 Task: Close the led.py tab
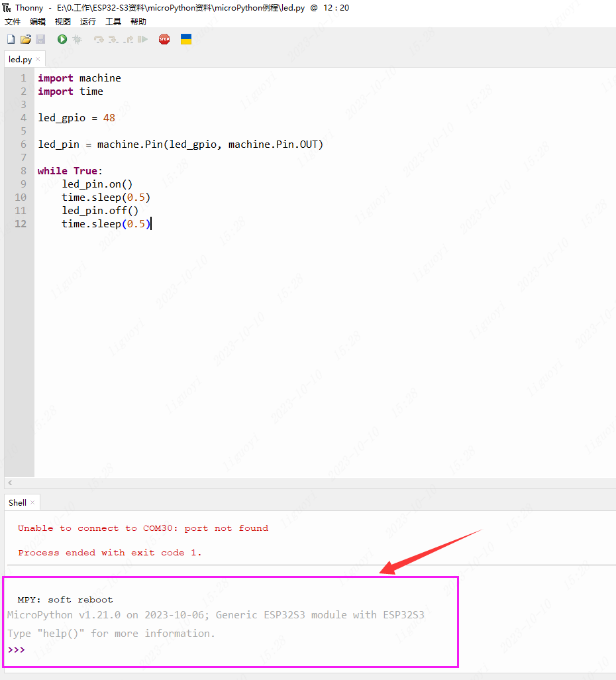(x=38, y=60)
